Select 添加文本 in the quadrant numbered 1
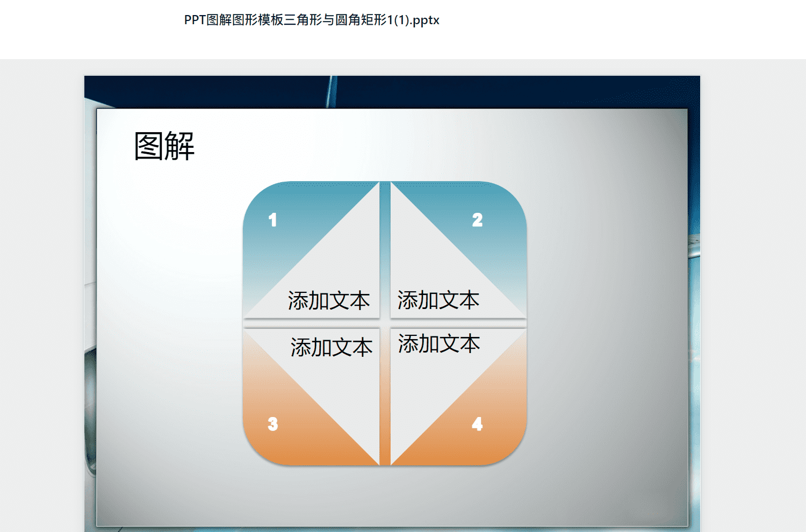The image size is (806, 532). tap(329, 300)
